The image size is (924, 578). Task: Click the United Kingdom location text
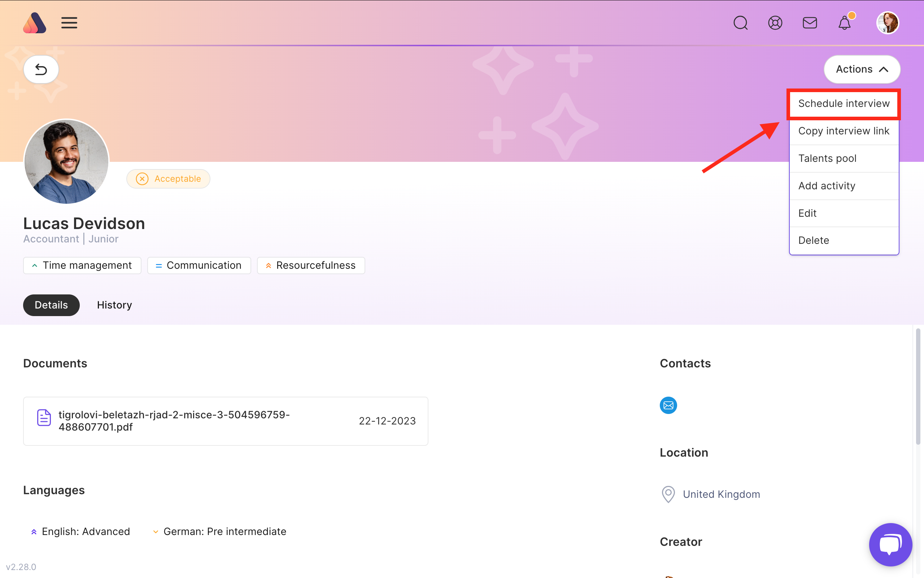click(721, 494)
